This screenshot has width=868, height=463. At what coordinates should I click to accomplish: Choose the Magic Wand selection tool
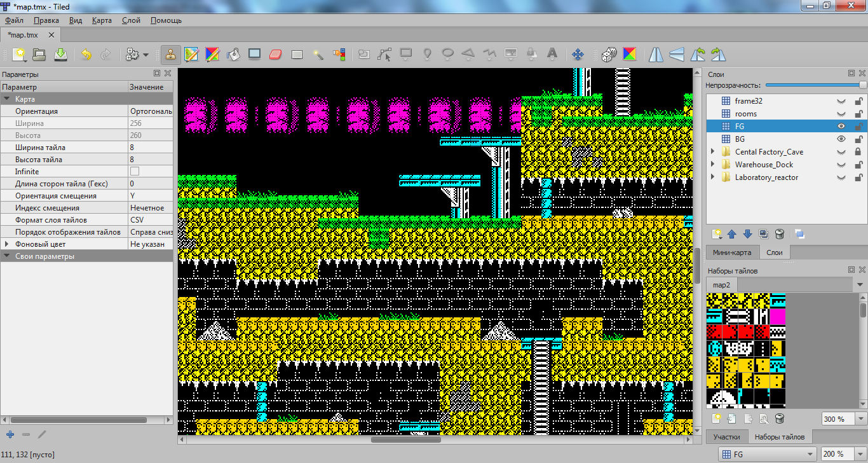(x=318, y=55)
